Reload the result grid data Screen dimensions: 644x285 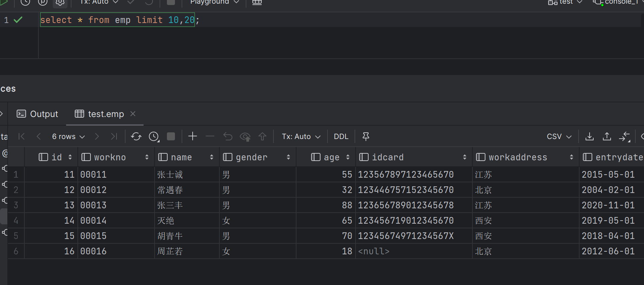click(136, 136)
